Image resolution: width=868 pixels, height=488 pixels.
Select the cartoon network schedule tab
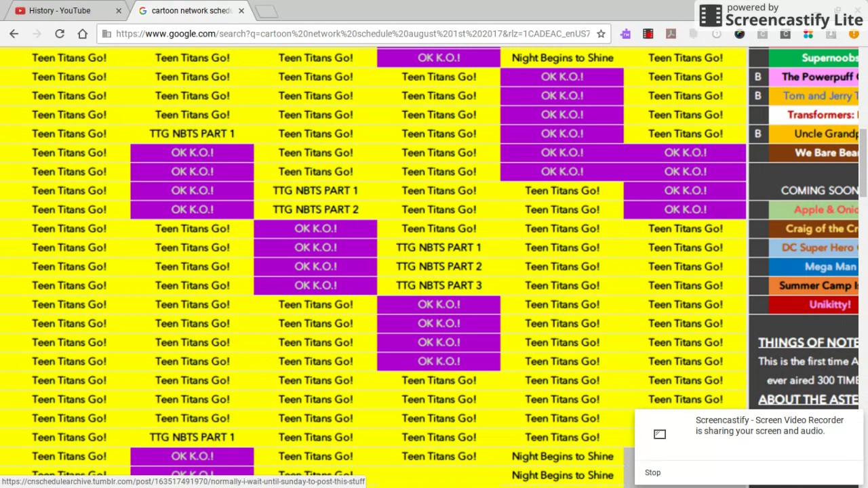[x=192, y=11]
